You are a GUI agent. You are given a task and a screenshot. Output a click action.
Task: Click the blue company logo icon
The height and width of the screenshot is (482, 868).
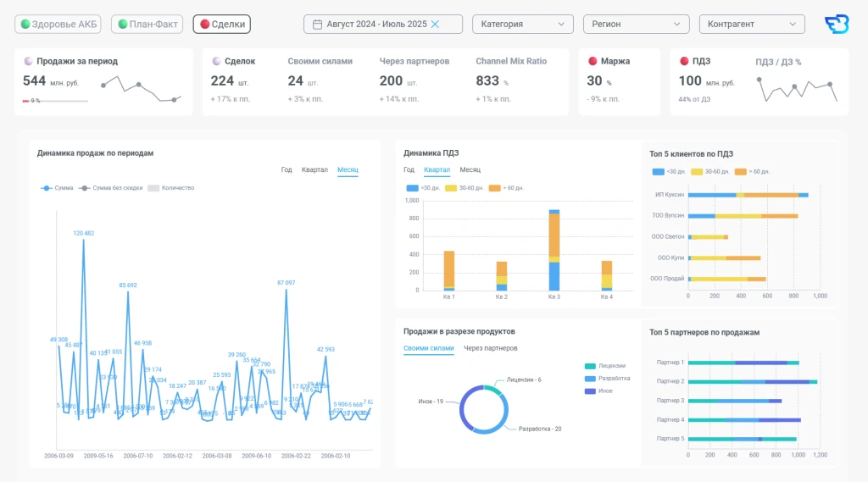pyautogui.click(x=837, y=25)
